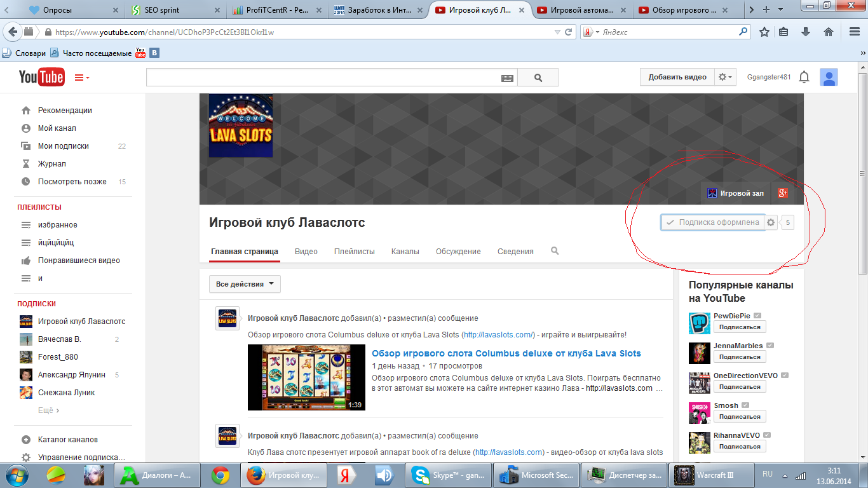Subscribe to PewDiePie
This screenshot has width=868, height=488.
tap(740, 327)
